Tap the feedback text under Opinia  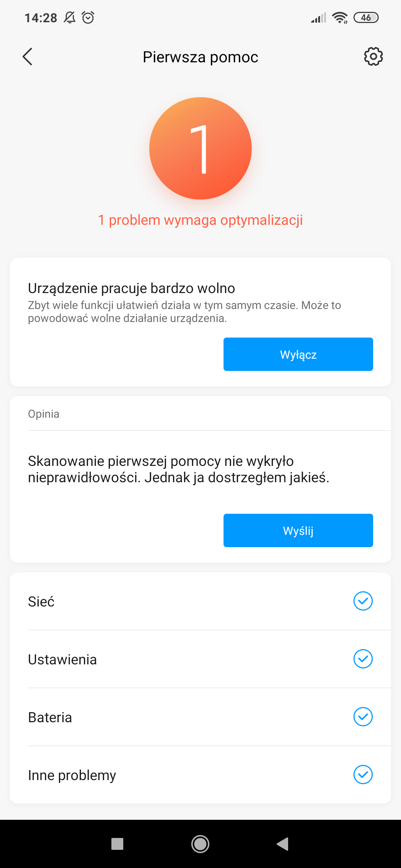pyautogui.click(x=179, y=469)
